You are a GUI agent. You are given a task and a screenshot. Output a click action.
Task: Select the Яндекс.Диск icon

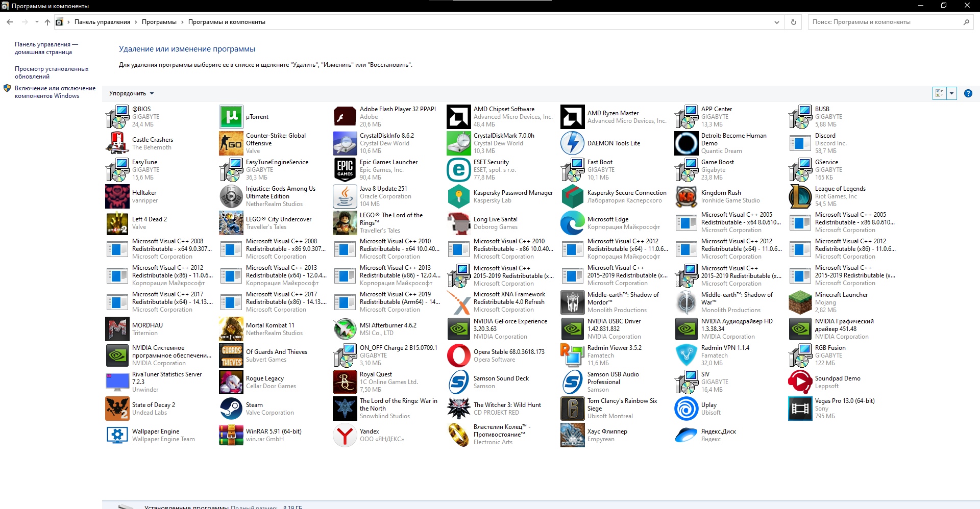pyautogui.click(x=687, y=435)
